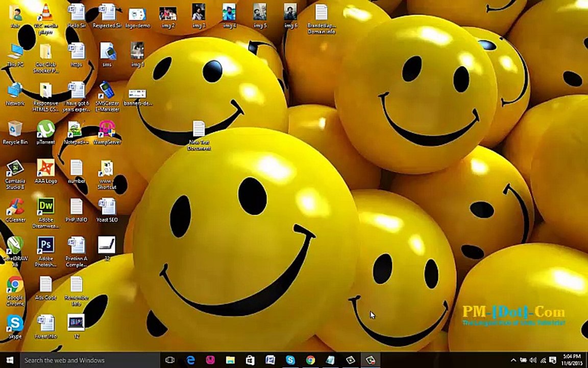
Task: Select the New Text Document file
Action: [x=199, y=130]
